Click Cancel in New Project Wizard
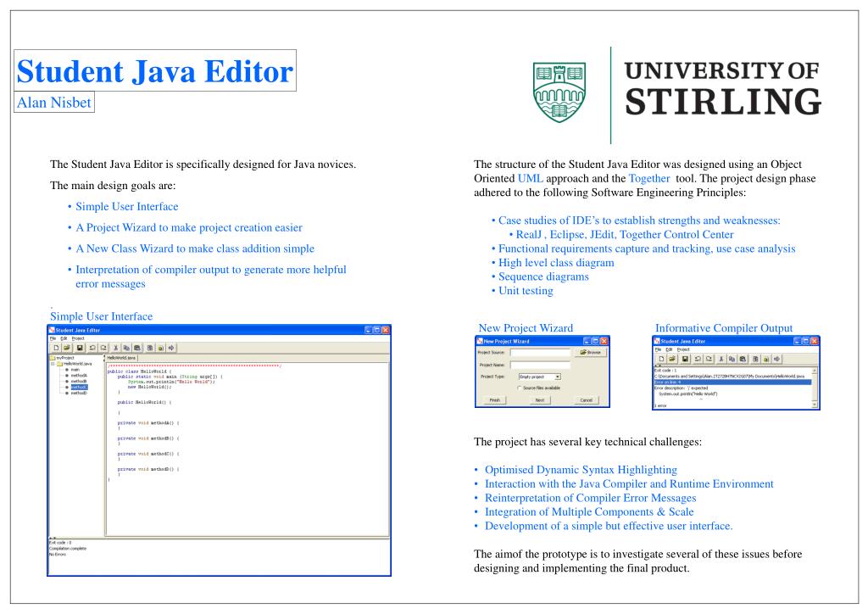The width and height of the screenshot is (868, 614). coord(587,399)
